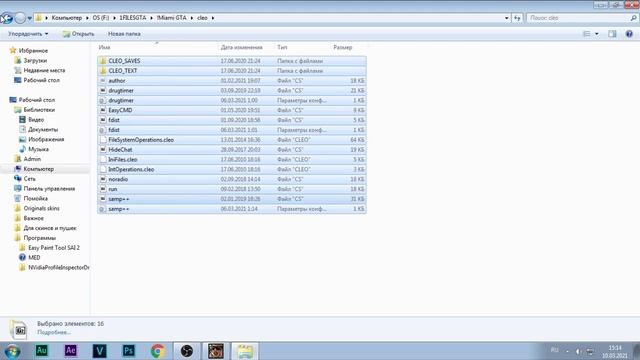The image size is (640, 360).
Task: Expand arrow after cleo in breadcrumb
Action: pyautogui.click(x=213, y=18)
